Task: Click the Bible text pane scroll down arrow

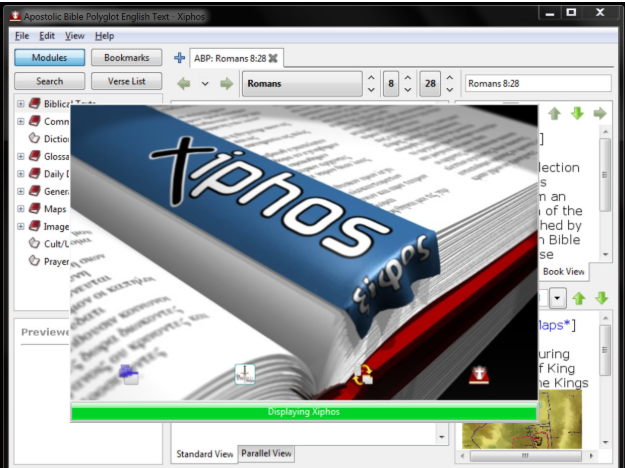Action: (x=442, y=437)
